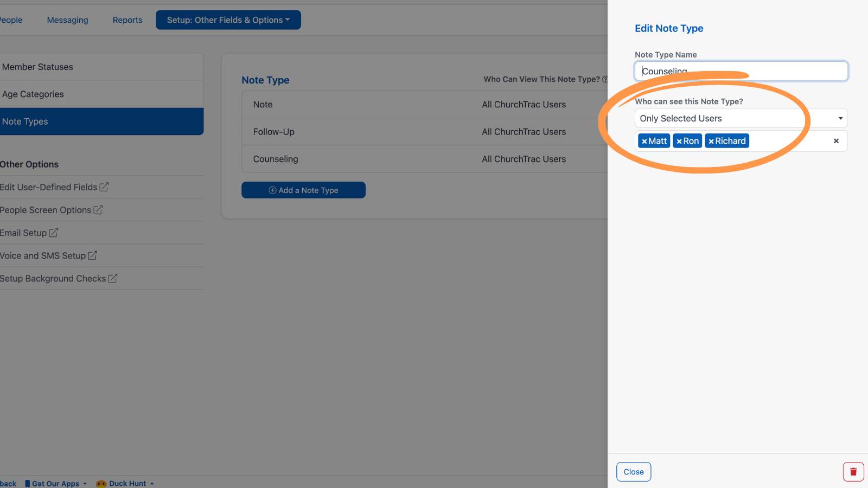Open the Voice and SMS Setup link
The image size is (868, 488).
[x=48, y=255]
